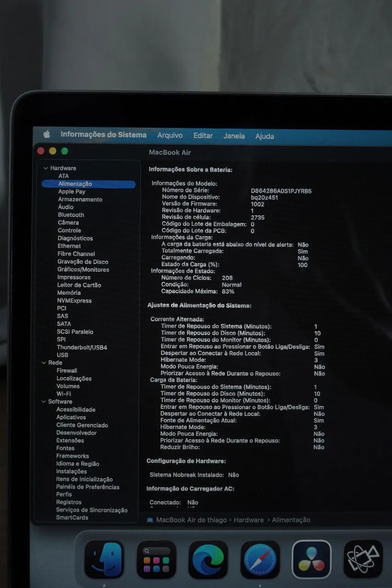This screenshot has width=392, height=588.
Task: Minimize window with the yellow button
Action: 52,151
